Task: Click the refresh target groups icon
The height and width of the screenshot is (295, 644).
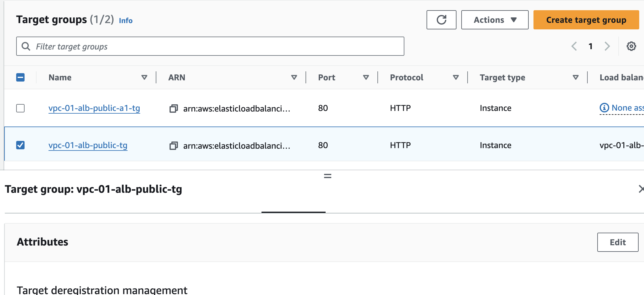Action: click(441, 20)
